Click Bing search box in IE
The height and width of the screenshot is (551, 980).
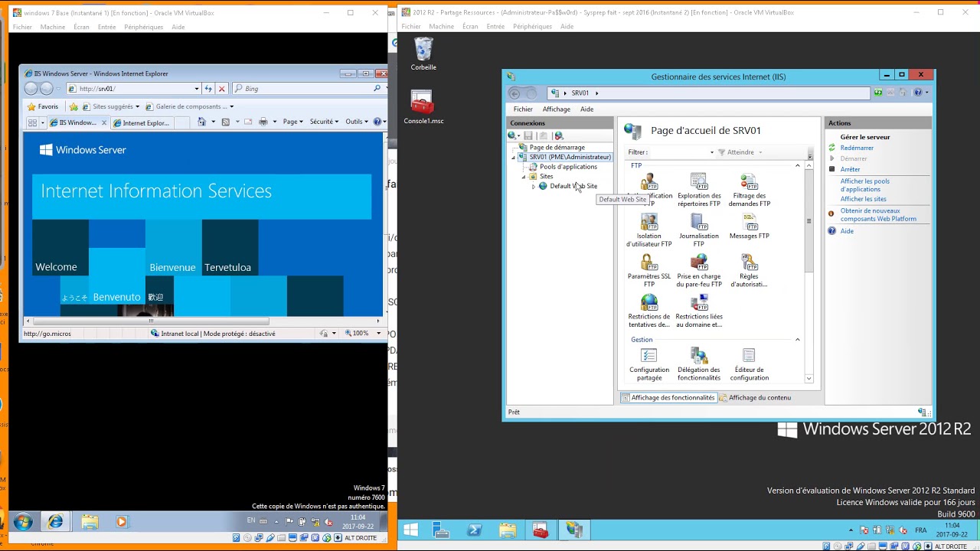(x=307, y=89)
